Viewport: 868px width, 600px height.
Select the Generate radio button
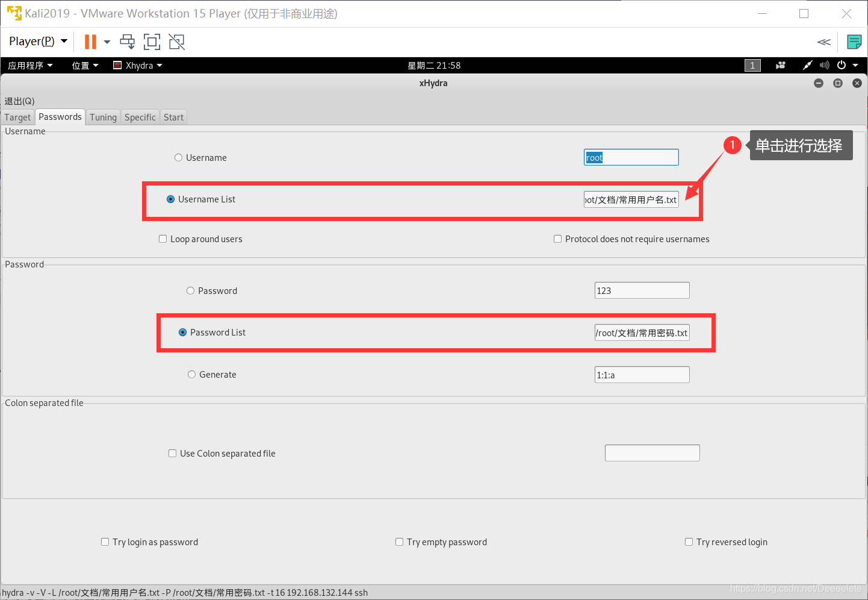pyautogui.click(x=191, y=375)
